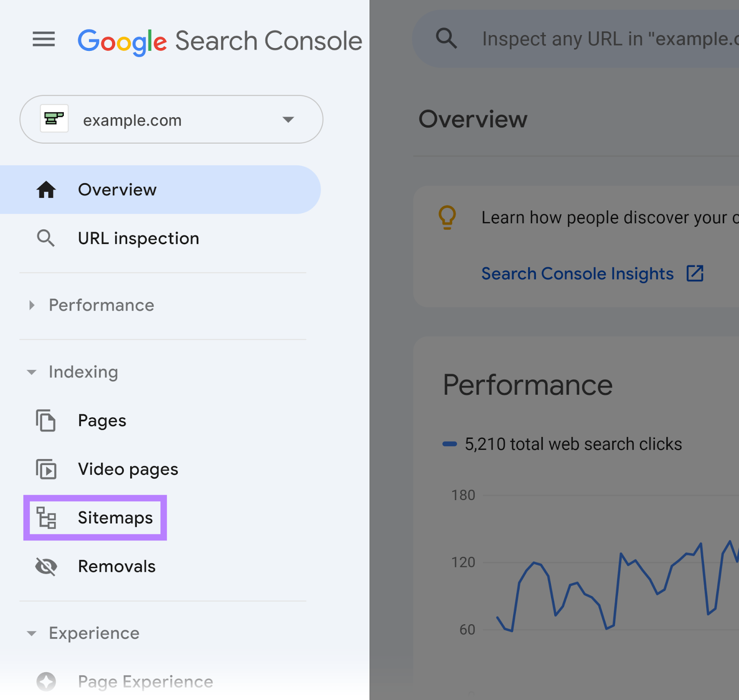Open the hamburger menu
Viewport: 739px width, 700px height.
[44, 40]
